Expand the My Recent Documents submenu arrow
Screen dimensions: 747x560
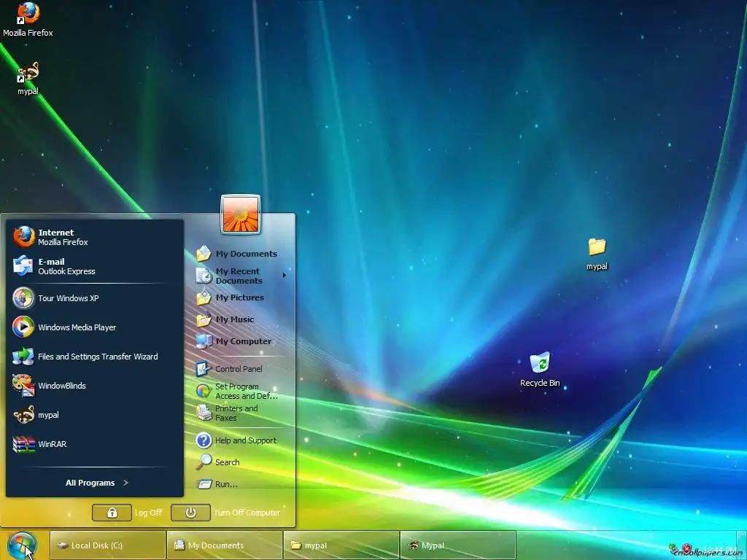pyautogui.click(x=285, y=275)
